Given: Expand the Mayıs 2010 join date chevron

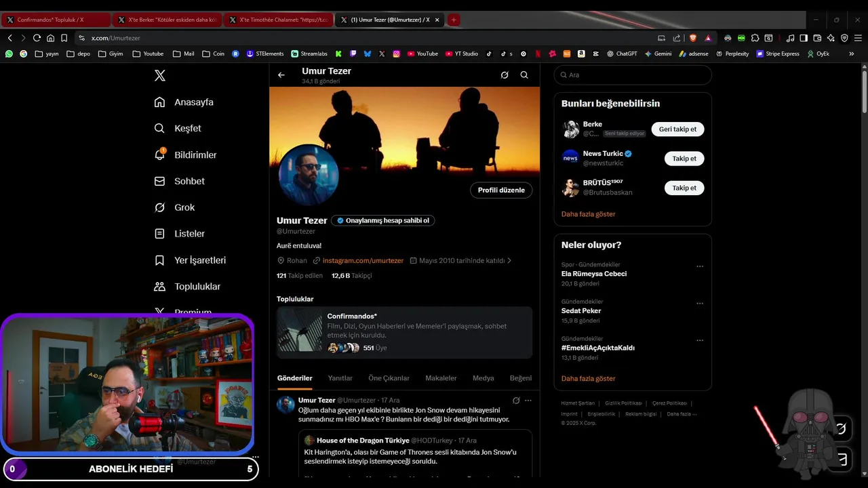Looking at the screenshot, I should coord(509,260).
